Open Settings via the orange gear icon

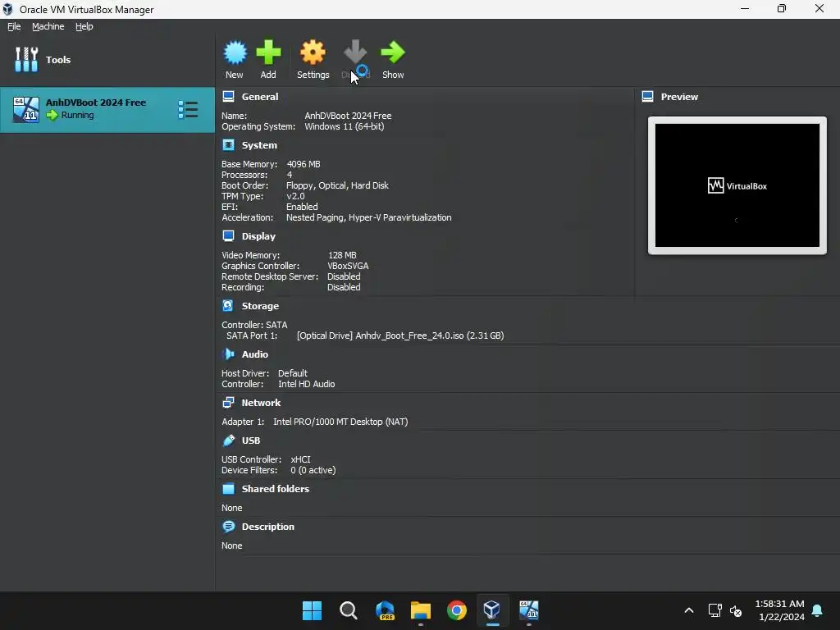pos(313,52)
